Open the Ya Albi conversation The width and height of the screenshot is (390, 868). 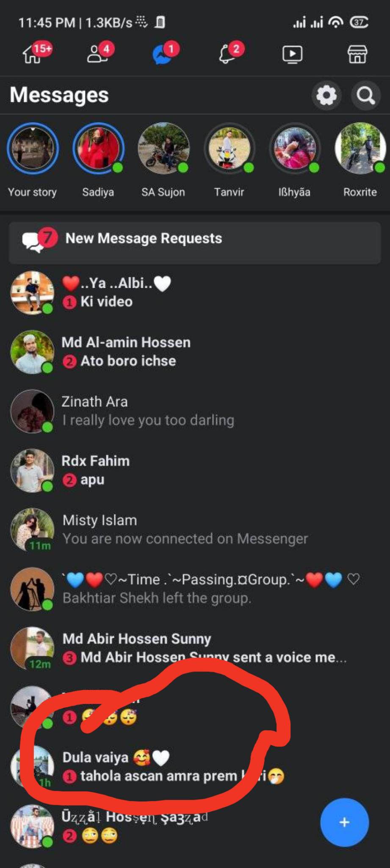tap(195, 292)
